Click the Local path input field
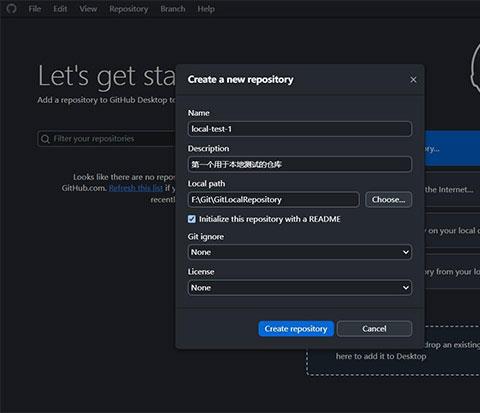This screenshot has width=480, height=413. [x=273, y=200]
